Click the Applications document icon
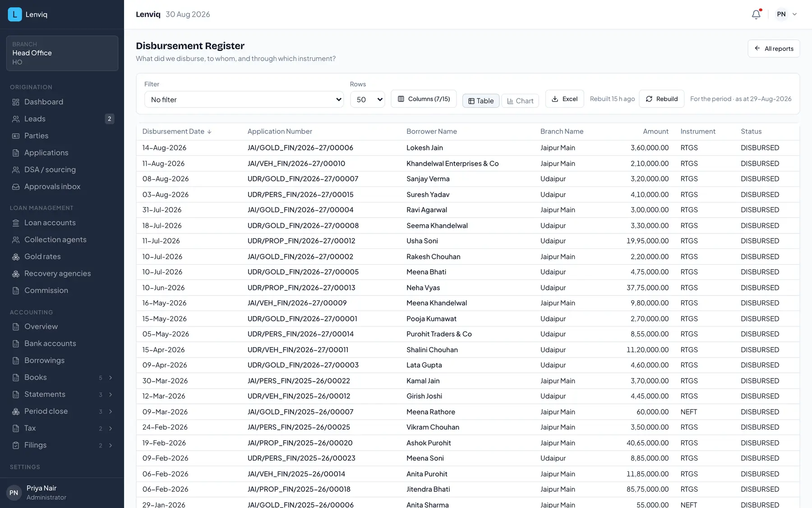 click(x=16, y=153)
